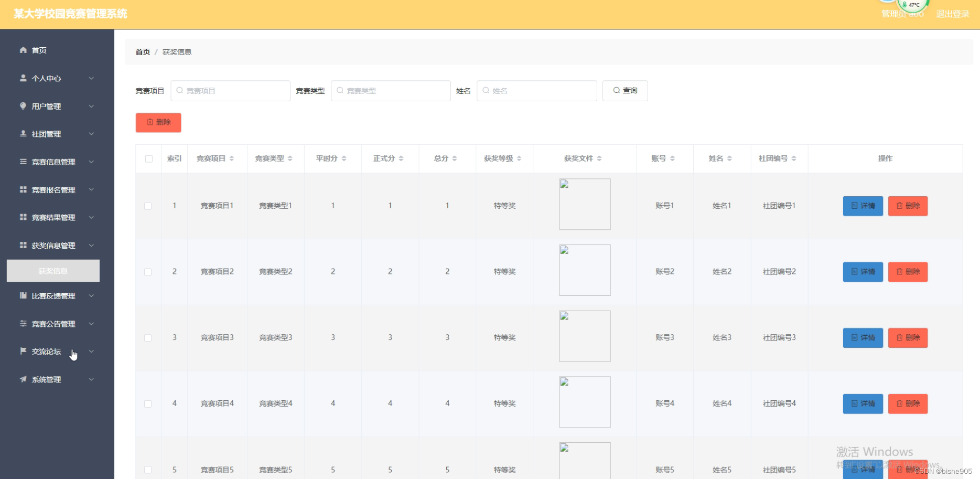Select the 获奖信息 submenu item
This screenshot has width=980, height=479.
(53, 271)
